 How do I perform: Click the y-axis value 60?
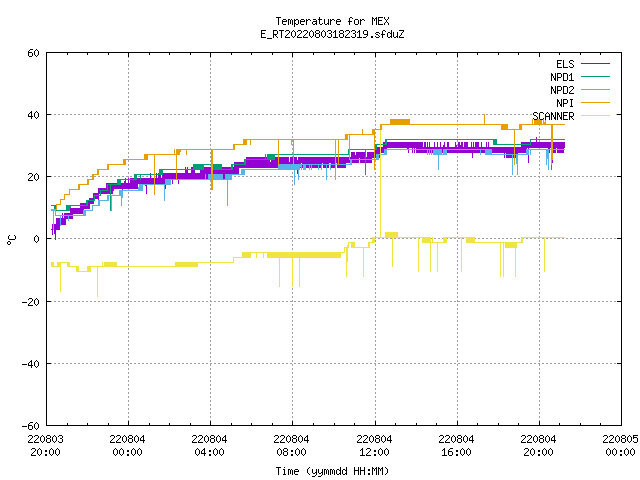33,53
